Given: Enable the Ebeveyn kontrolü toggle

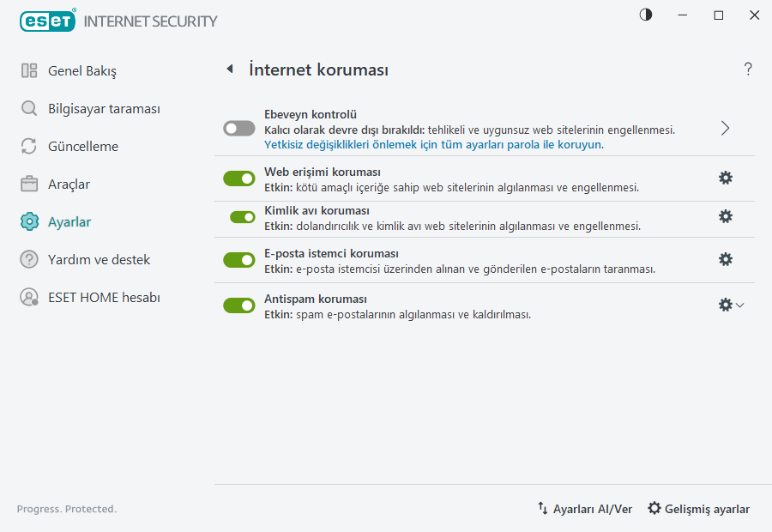Looking at the screenshot, I should coord(238,128).
